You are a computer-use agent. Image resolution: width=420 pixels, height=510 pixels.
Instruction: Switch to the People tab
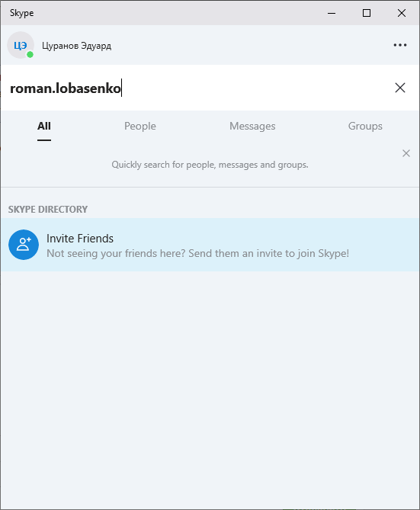[140, 127]
